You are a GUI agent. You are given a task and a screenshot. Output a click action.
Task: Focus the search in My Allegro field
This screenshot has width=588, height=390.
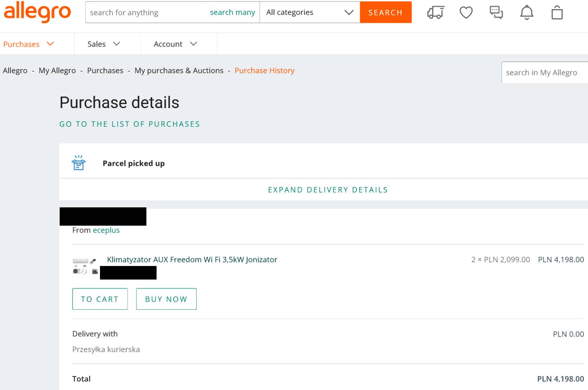[x=545, y=72]
